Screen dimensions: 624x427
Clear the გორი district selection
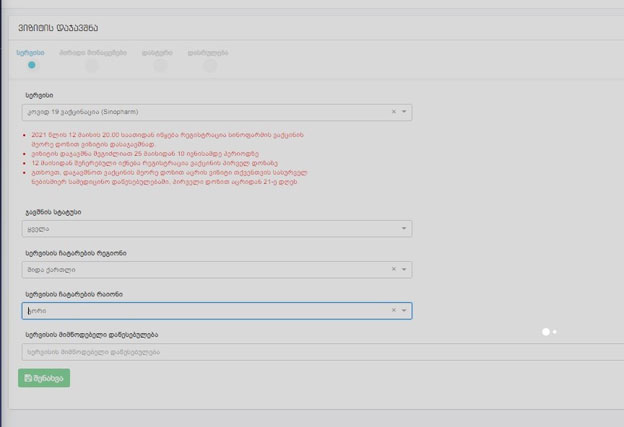coord(393,311)
